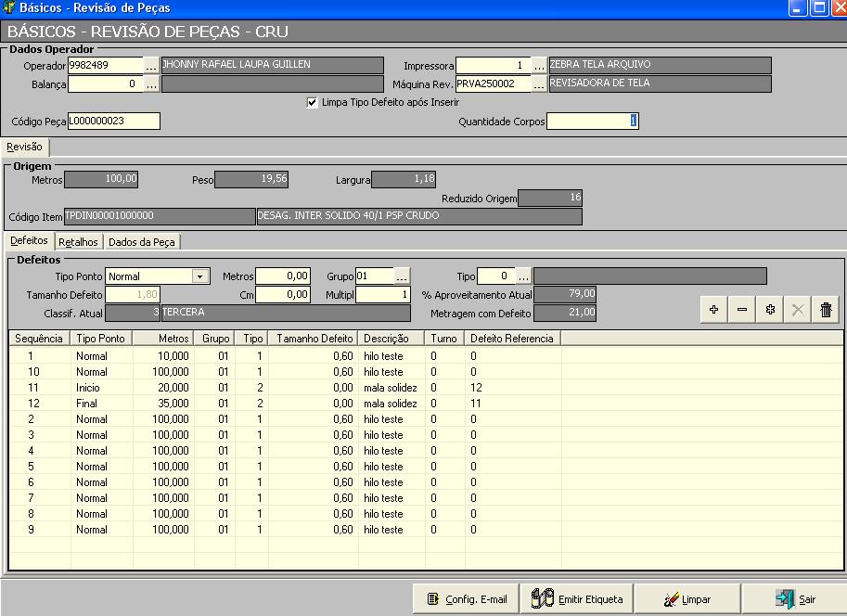
Task: Click the plus icon to add defect
Action: 713,311
